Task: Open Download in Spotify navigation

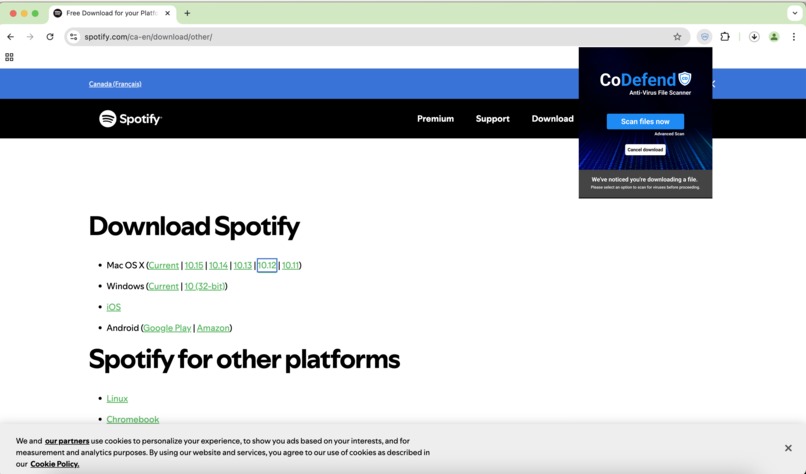Action: [x=553, y=119]
